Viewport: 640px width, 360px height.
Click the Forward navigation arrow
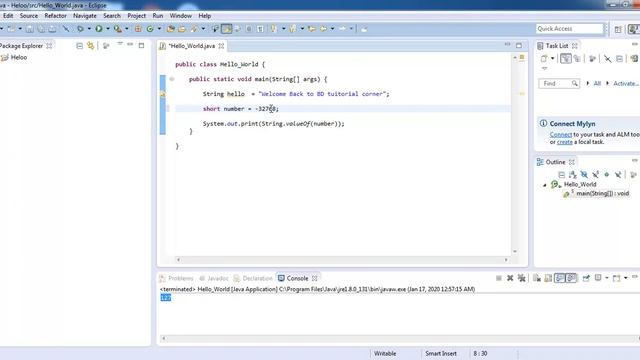point(342,29)
